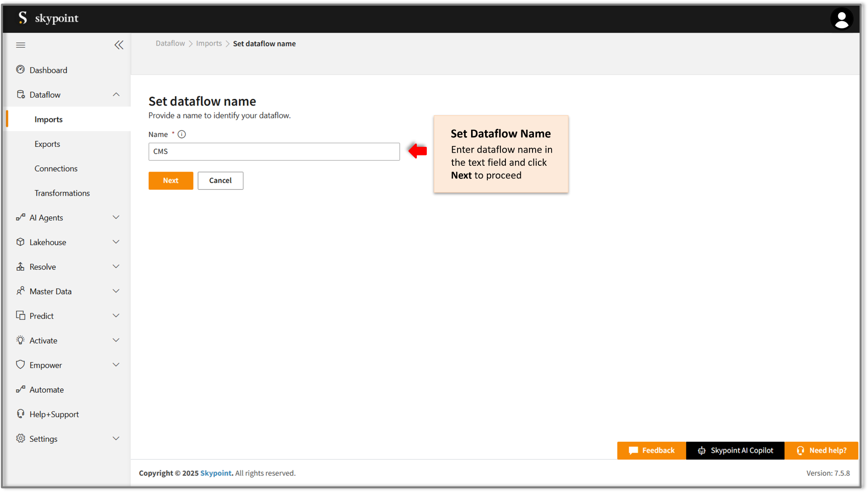Screen dimensions: 868x492
Task: Collapse the sidebar with double-chevron icon
Action: (x=119, y=45)
